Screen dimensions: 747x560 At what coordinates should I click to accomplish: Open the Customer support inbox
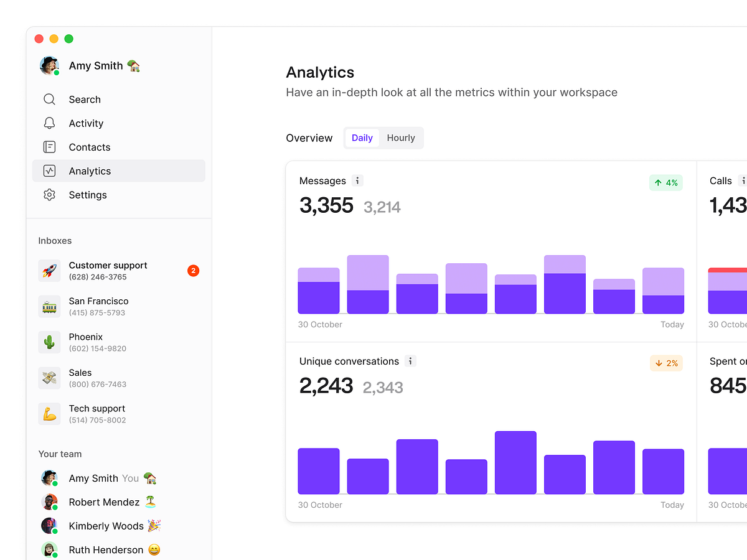[x=108, y=270]
